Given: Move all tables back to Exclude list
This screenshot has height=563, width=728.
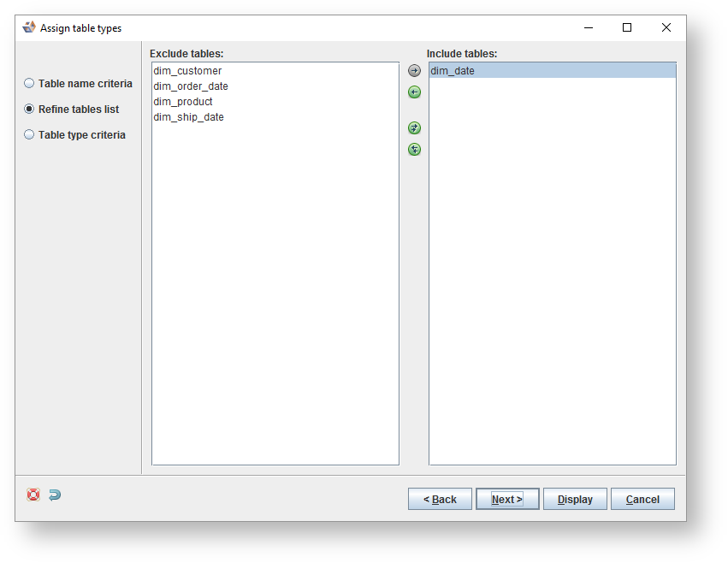Looking at the screenshot, I should tap(414, 149).
